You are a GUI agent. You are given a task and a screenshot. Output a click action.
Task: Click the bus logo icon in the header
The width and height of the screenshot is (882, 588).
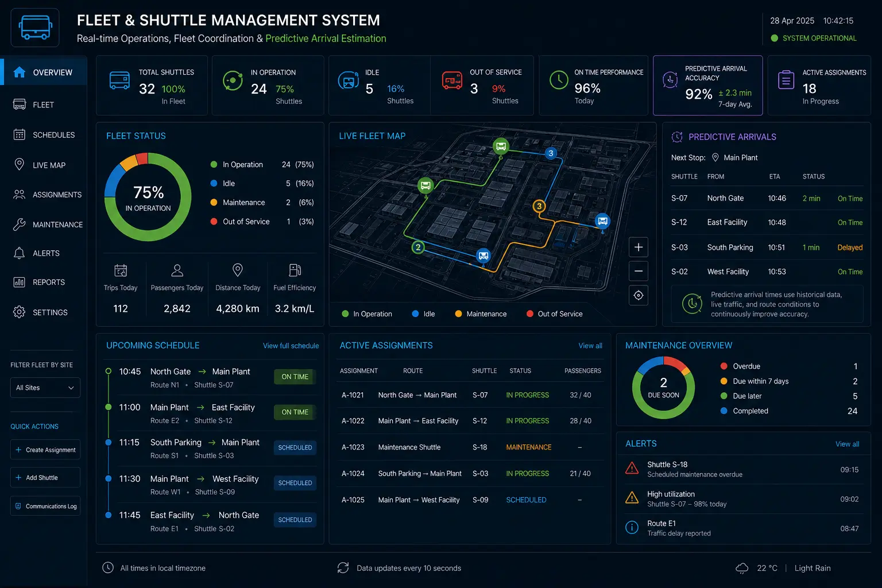(x=35, y=28)
